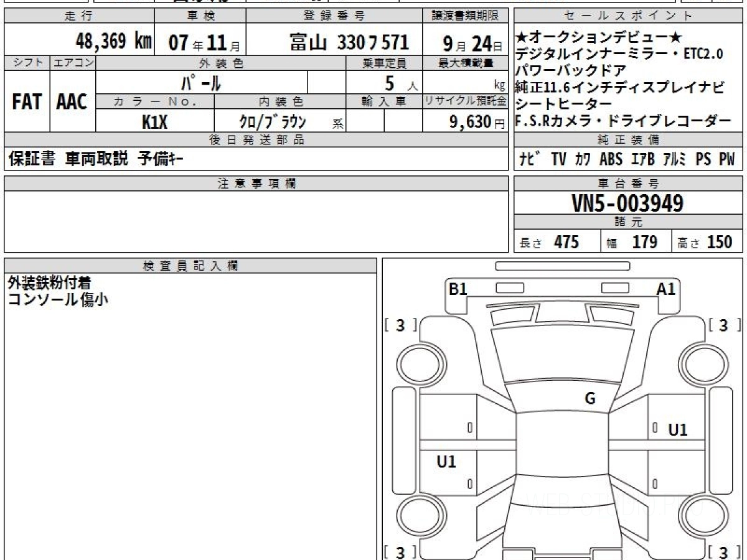The width and height of the screenshot is (747, 560).
Task: Click the シフト column header
Action: coord(27,63)
